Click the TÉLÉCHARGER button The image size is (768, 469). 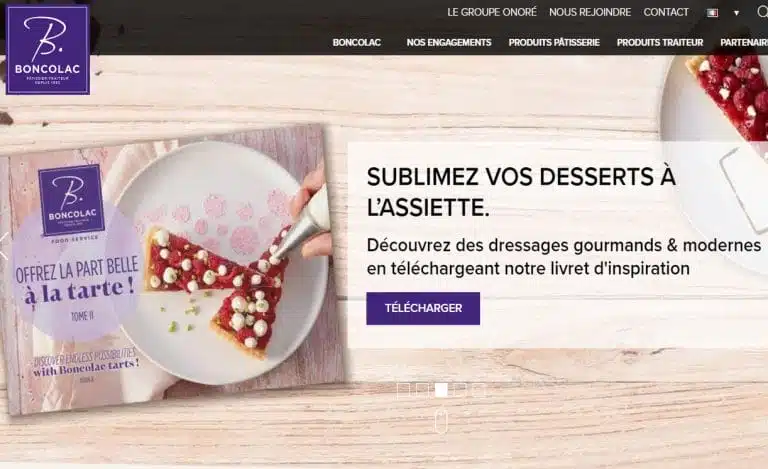423,308
